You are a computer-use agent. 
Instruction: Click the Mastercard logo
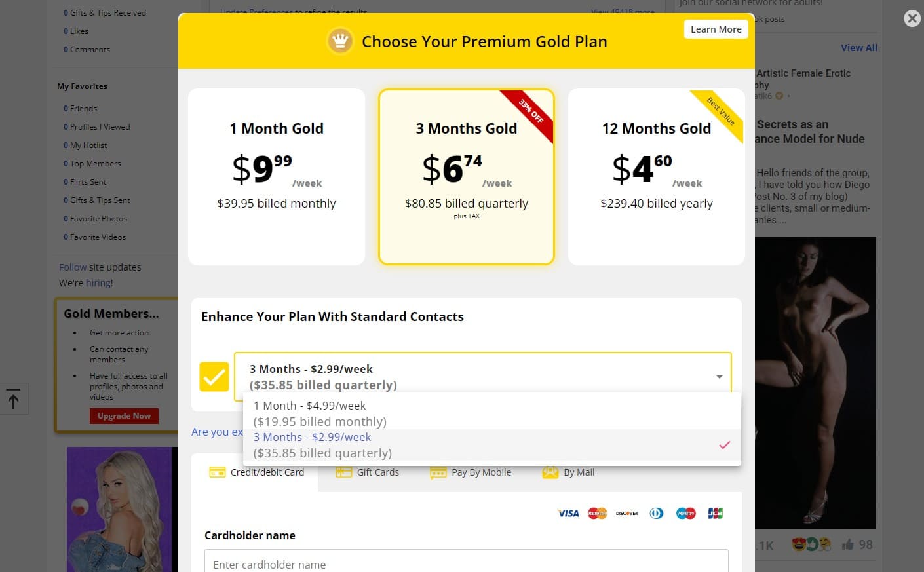(598, 513)
